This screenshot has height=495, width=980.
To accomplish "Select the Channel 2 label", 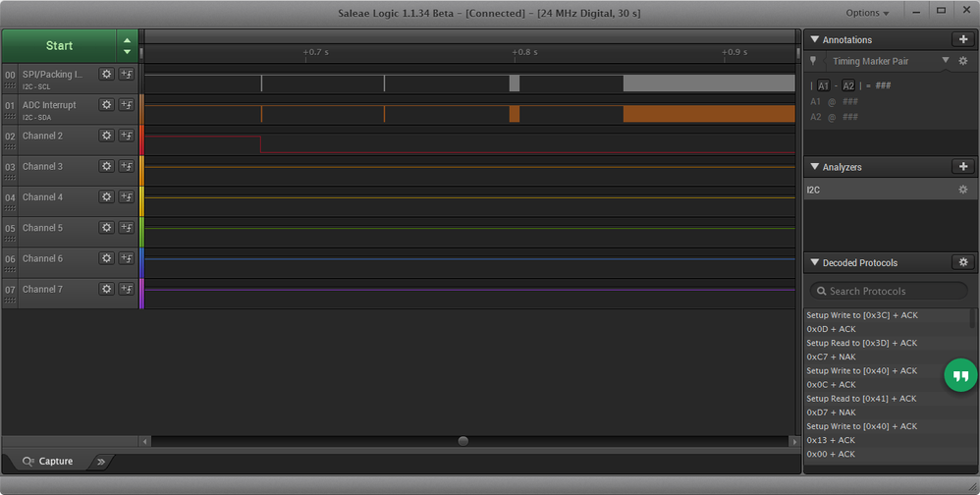I will click(42, 135).
